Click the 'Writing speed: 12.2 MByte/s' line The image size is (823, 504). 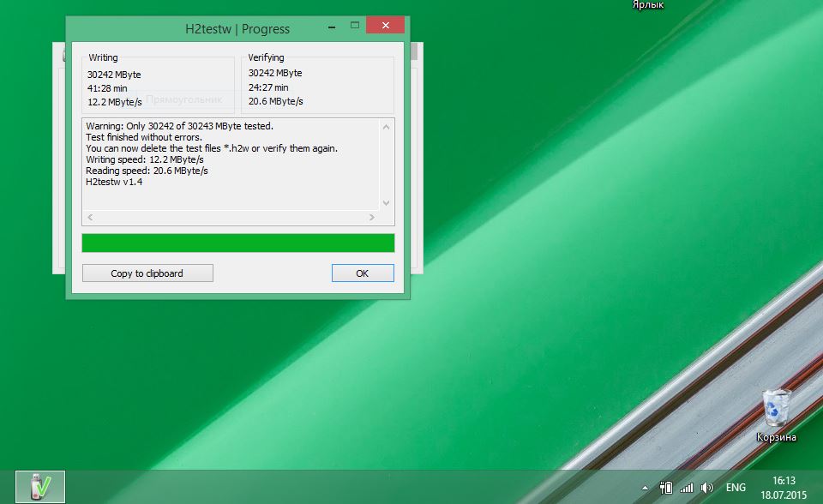(145, 159)
